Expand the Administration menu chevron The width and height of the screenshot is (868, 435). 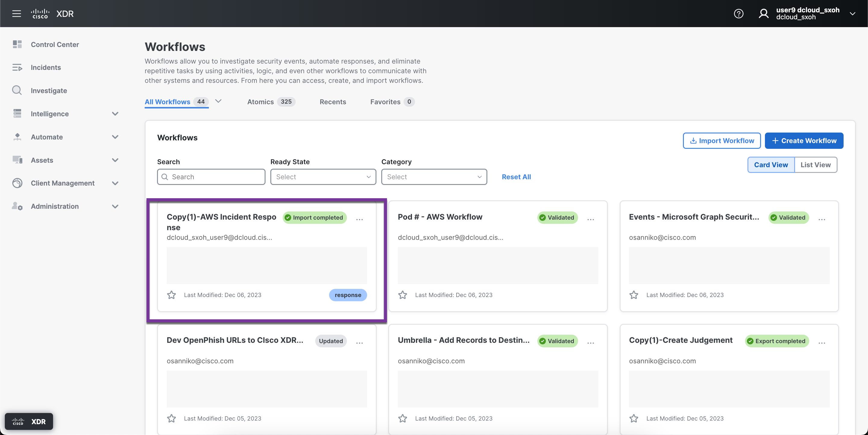point(115,206)
